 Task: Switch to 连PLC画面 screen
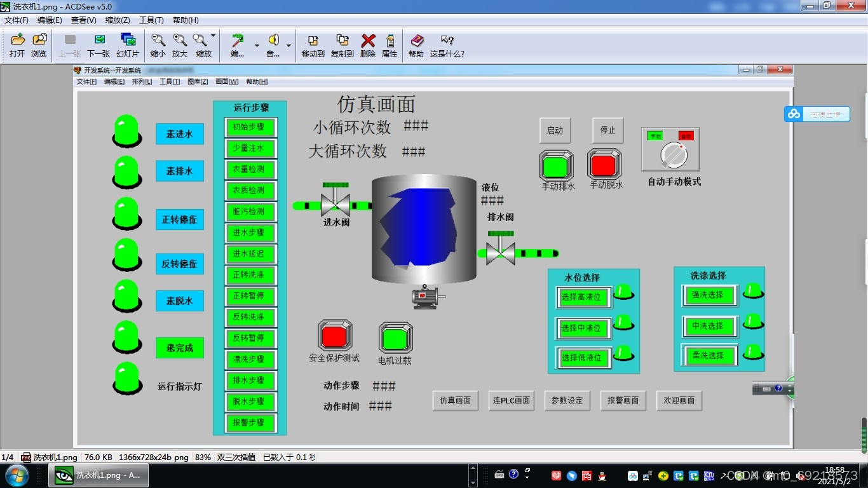pyautogui.click(x=512, y=400)
